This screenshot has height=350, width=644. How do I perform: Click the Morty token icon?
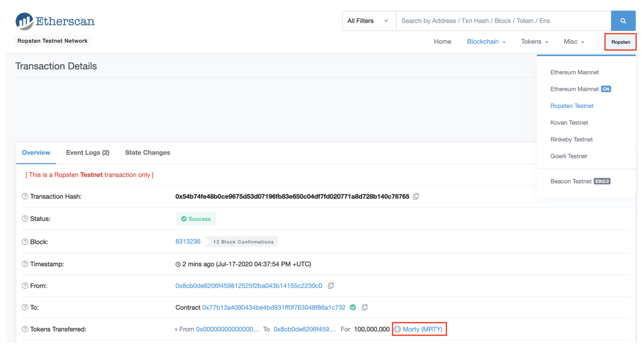tap(398, 329)
